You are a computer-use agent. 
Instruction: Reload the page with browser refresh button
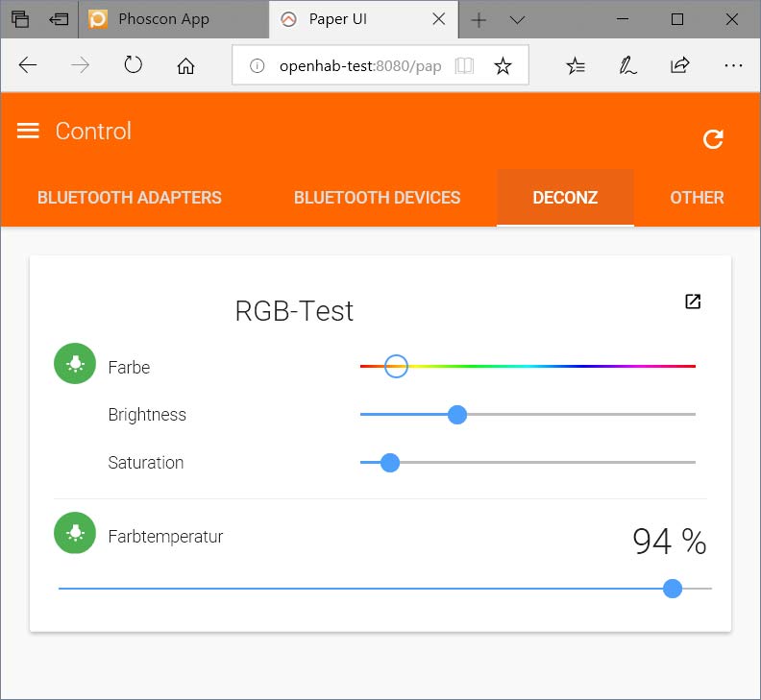pos(134,65)
